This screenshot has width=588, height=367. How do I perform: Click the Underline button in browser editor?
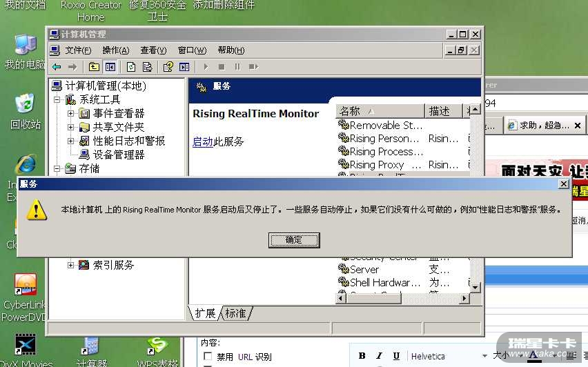pos(396,356)
